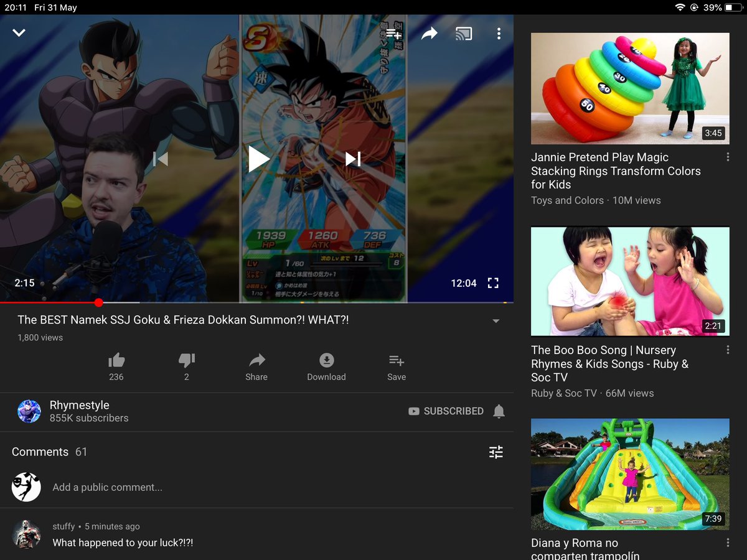
Task: Tap the video title The BEST Namek SSJ Goku
Action: pyautogui.click(x=183, y=320)
